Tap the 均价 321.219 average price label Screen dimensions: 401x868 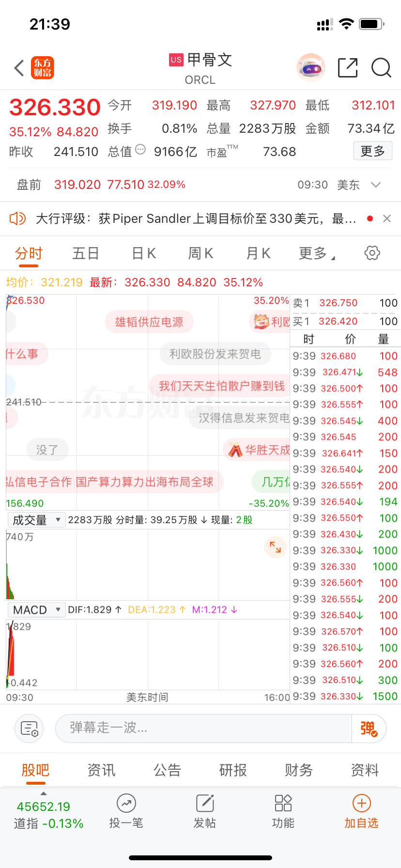pos(45,282)
